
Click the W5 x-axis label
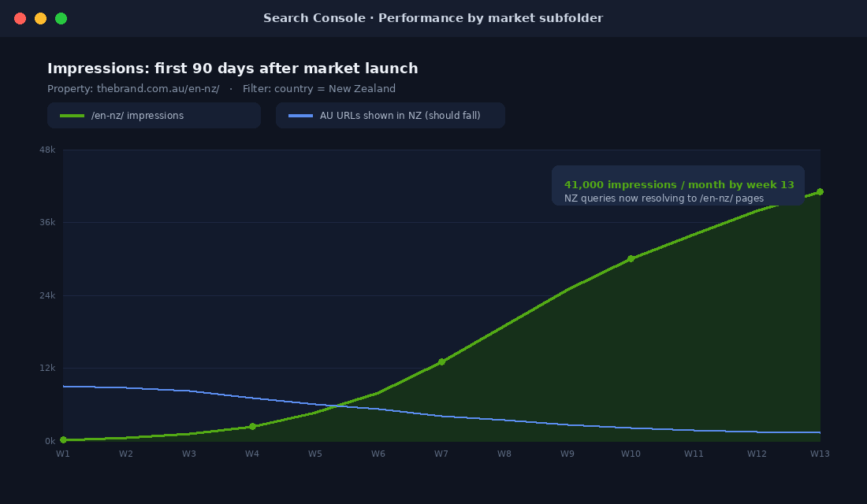pyautogui.click(x=315, y=454)
